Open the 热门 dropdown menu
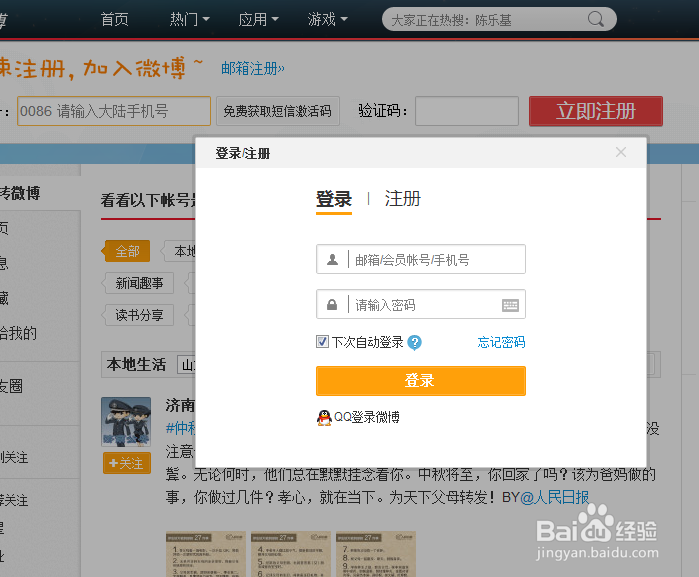This screenshot has height=577, width=699. pyautogui.click(x=189, y=19)
